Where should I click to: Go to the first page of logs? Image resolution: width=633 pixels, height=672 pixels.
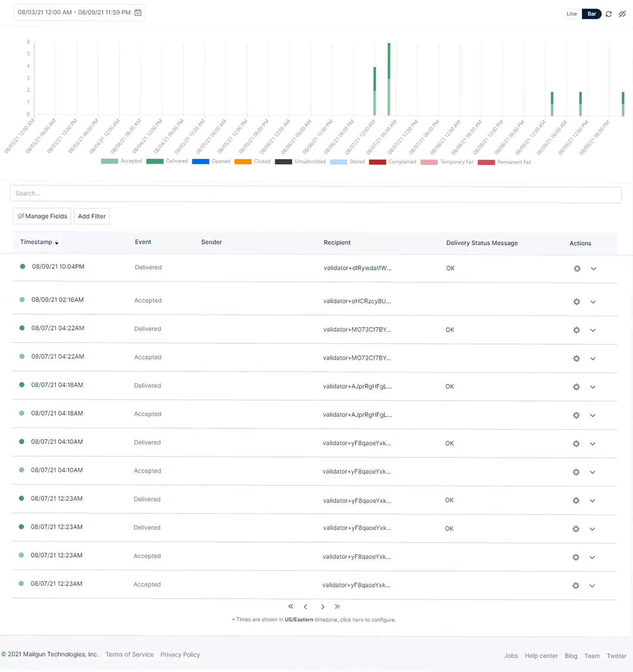pos(291,607)
